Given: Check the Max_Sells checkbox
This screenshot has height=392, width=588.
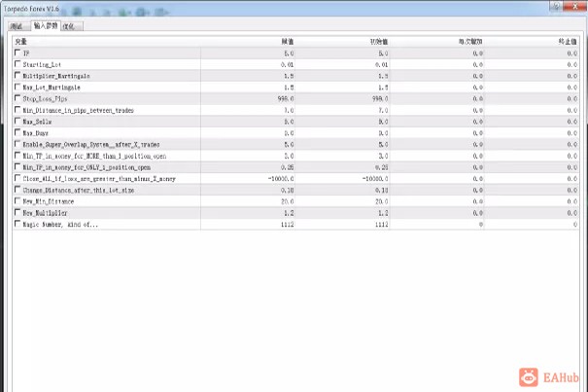Looking at the screenshot, I should pyautogui.click(x=17, y=121).
